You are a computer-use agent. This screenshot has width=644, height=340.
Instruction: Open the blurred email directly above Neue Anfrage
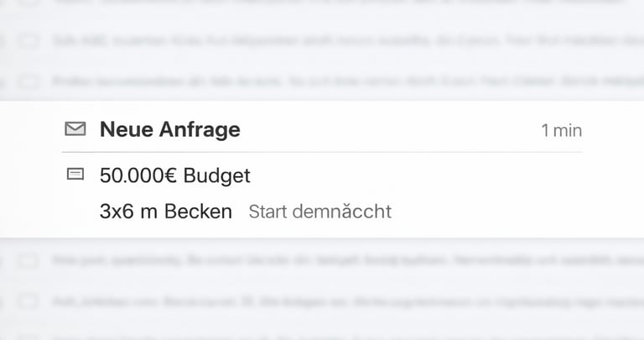(335, 81)
